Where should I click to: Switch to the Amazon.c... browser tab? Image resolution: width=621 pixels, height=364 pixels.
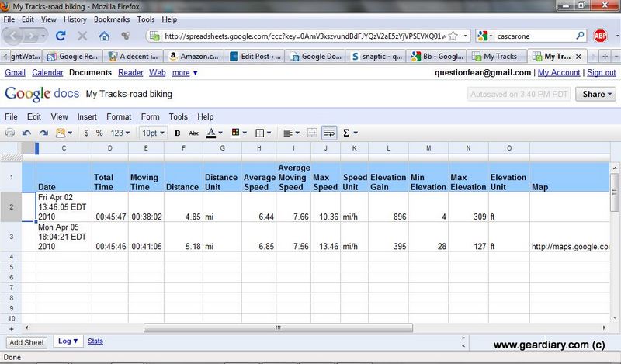coord(195,56)
